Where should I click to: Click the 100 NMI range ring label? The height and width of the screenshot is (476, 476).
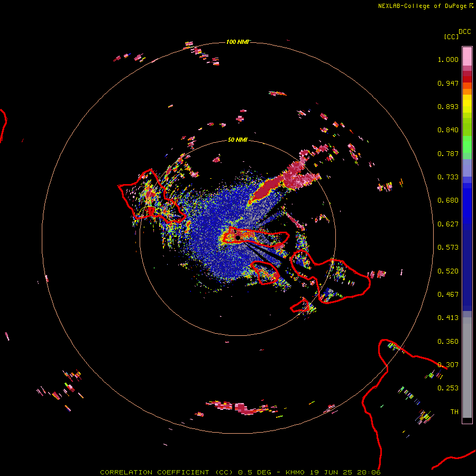237,42
